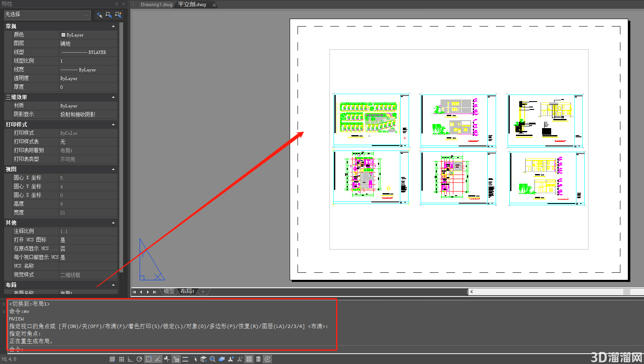Collapse the 常规 section
644x364 pixels.
(x=114, y=26)
